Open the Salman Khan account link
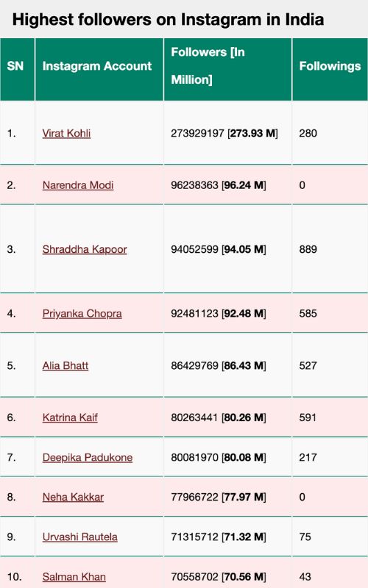The image size is (368, 588). click(x=74, y=576)
